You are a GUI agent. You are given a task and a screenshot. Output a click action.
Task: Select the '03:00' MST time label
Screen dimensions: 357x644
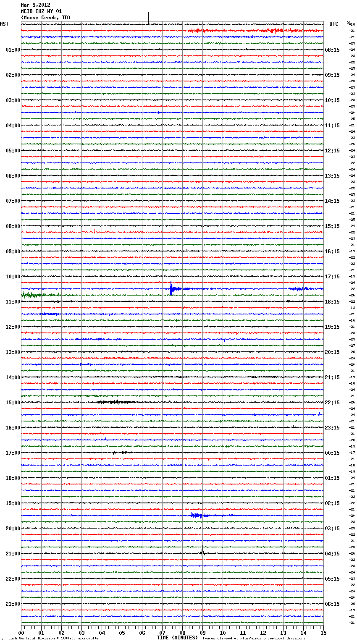click(13, 100)
